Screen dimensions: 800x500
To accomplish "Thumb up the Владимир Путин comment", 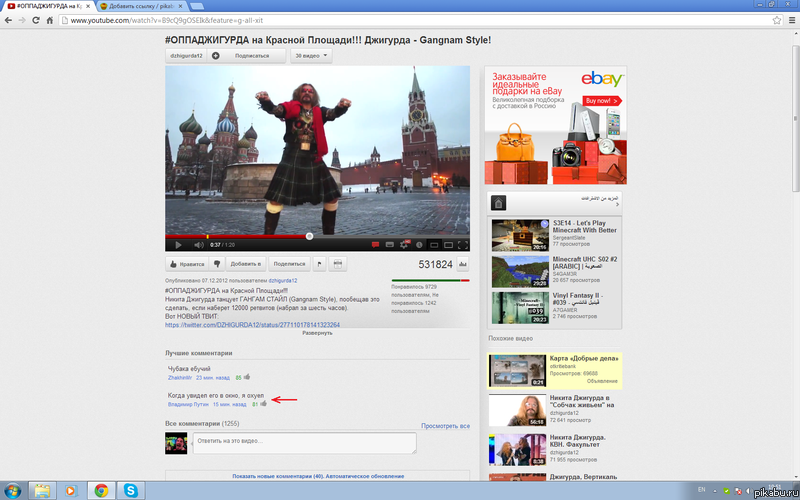I will 263,404.
